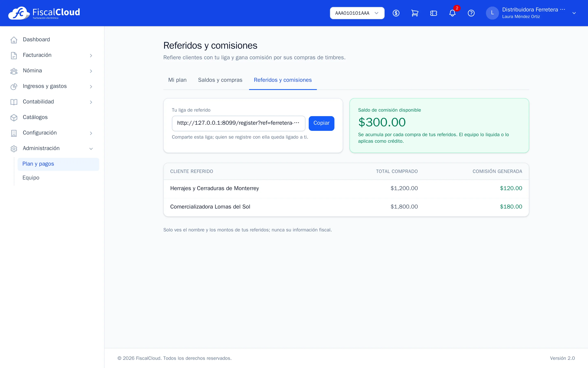Click the Dashboard home icon

14,40
